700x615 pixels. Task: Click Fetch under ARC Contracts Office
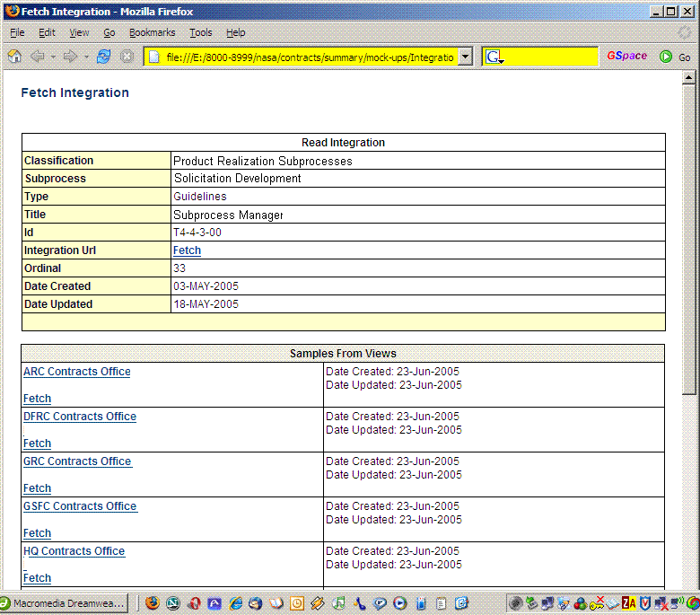[37, 399]
